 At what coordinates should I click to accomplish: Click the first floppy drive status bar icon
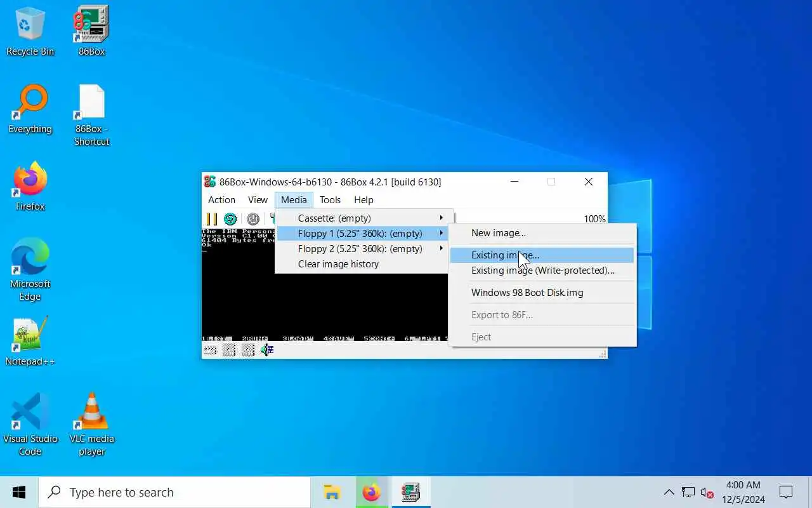(229, 350)
